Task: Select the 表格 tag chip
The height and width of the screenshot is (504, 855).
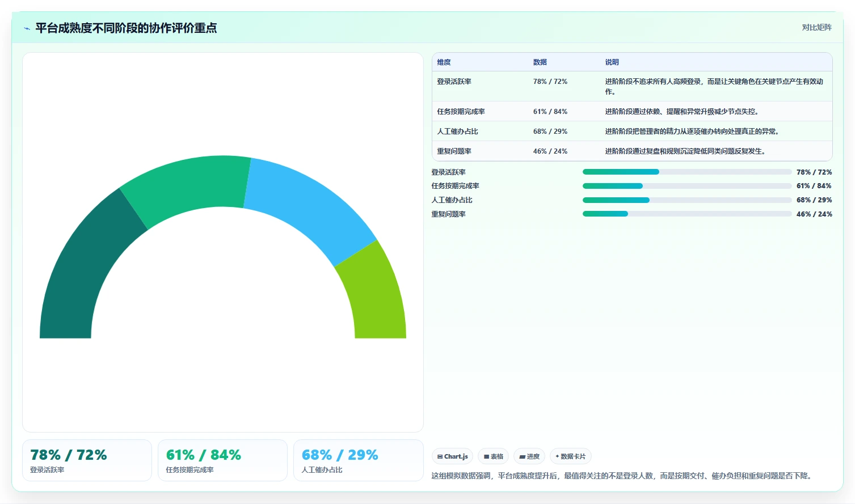Action: [x=493, y=456]
